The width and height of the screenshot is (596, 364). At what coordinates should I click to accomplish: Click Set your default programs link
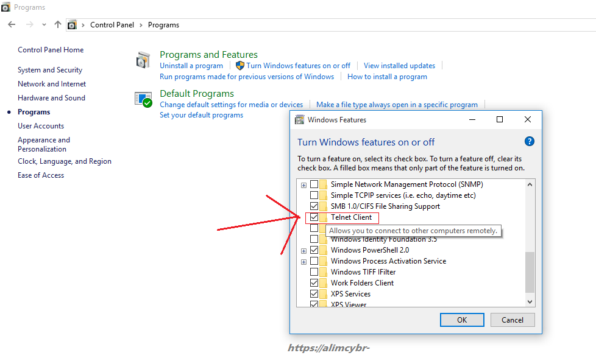201,115
